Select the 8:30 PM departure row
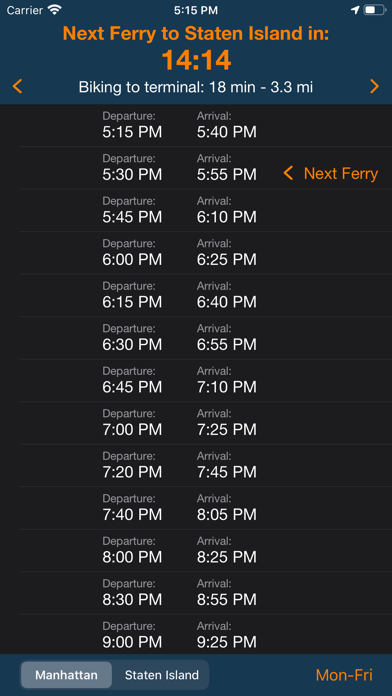This screenshot has height=696, width=392. [x=206, y=593]
